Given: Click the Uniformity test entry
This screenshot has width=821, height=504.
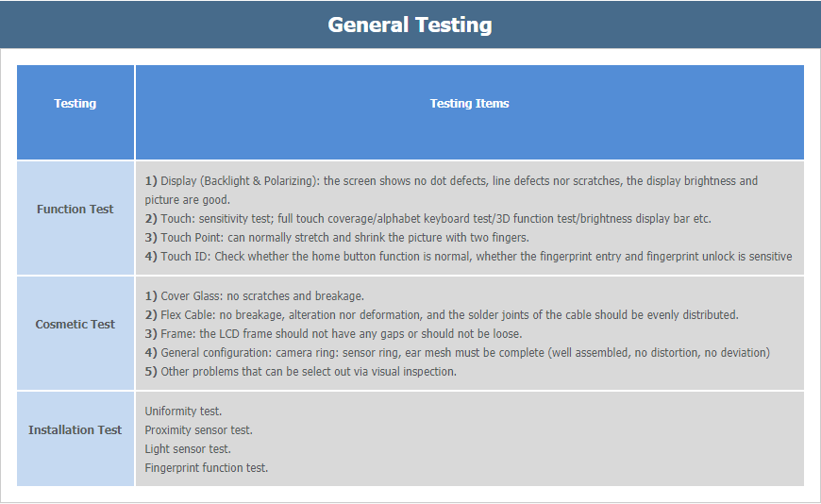Looking at the screenshot, I should (x=183, y=412).
